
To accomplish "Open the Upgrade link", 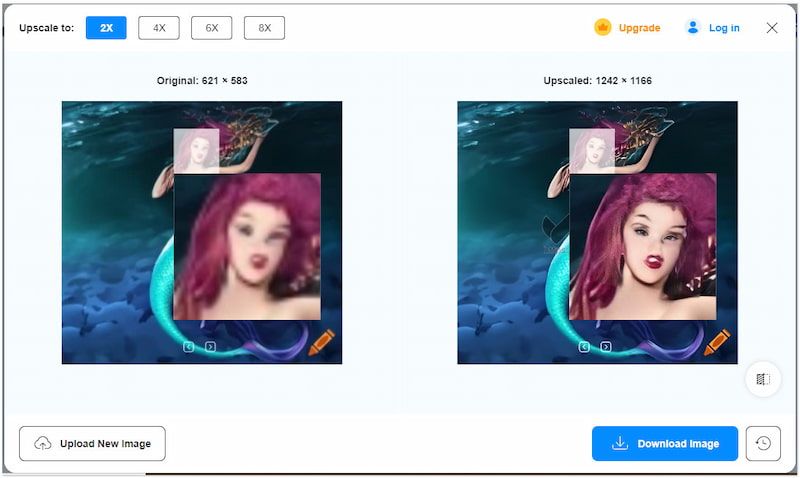I will pos(639,28).
